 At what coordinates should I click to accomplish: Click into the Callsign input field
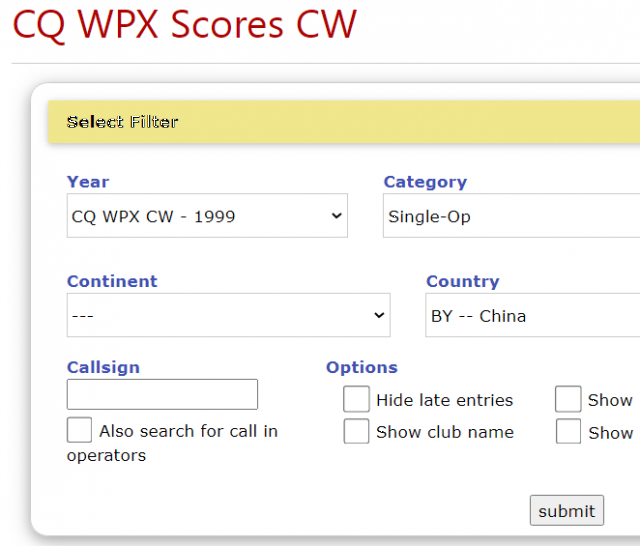(162, 394)
